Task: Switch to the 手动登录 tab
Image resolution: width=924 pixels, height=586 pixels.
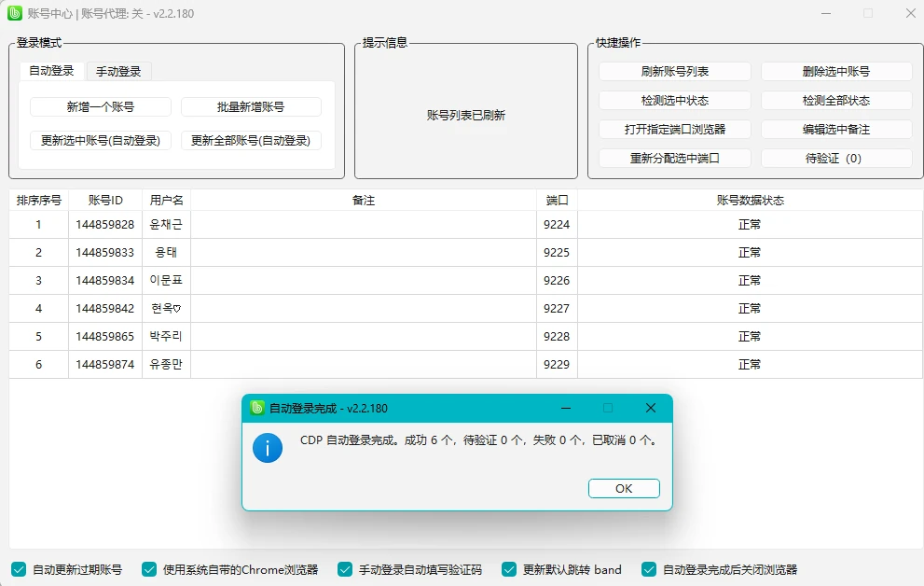Action: [119, 72]
